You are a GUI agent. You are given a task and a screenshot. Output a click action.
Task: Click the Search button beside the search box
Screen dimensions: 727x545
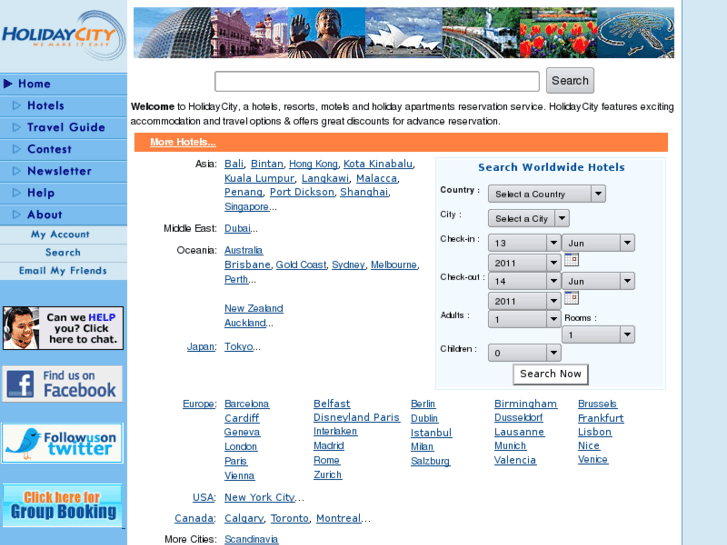coord(569,81)
